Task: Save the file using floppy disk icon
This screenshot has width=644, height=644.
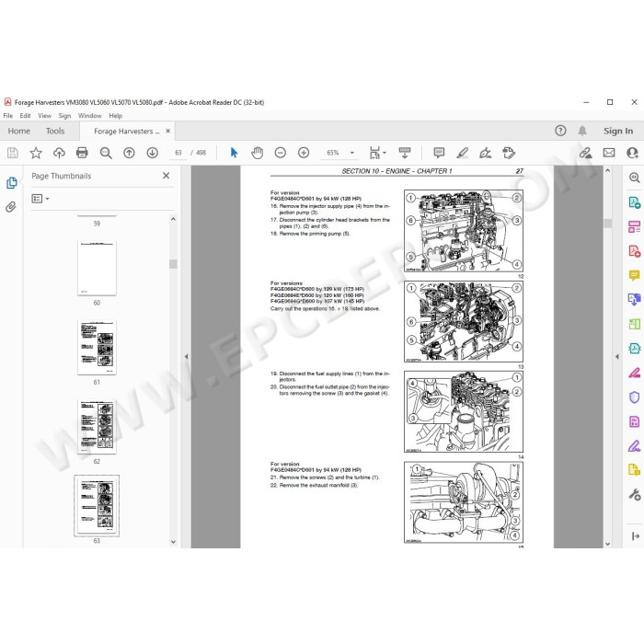Action: pos(13,153)
